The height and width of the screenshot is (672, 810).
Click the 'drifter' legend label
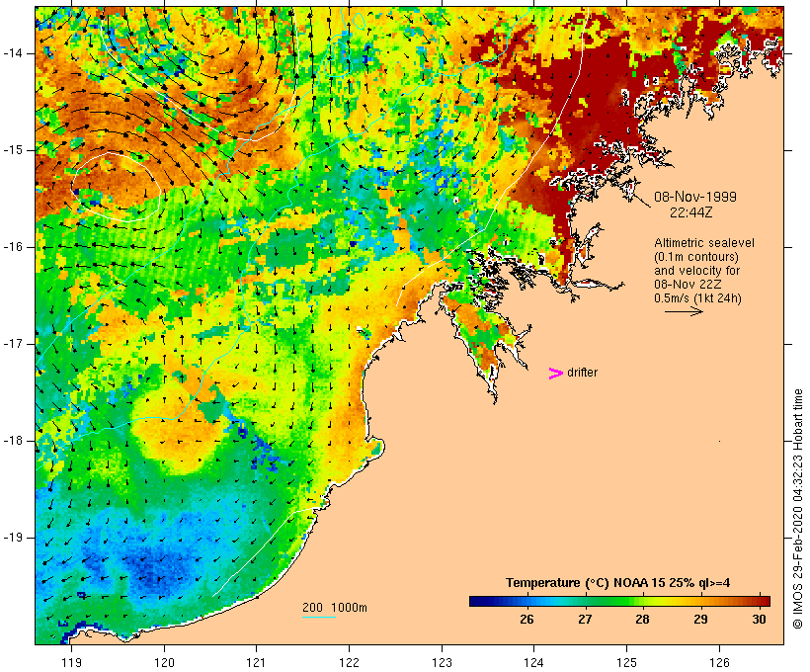point(582,373)
